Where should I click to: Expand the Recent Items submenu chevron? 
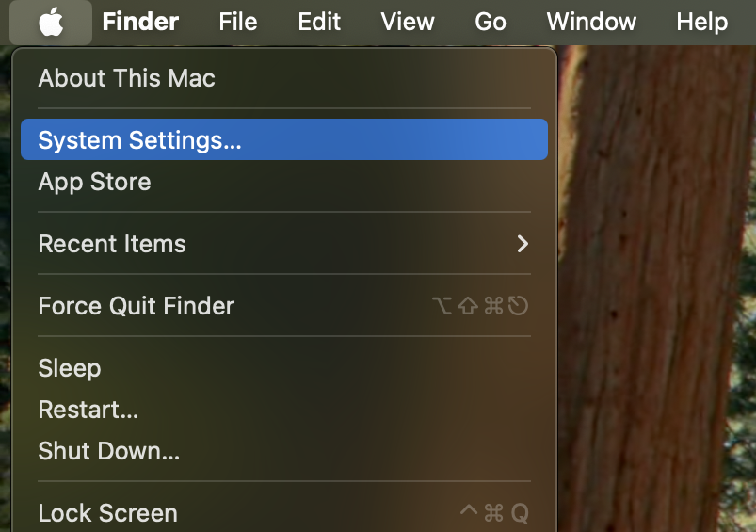(x=523, y=244)
